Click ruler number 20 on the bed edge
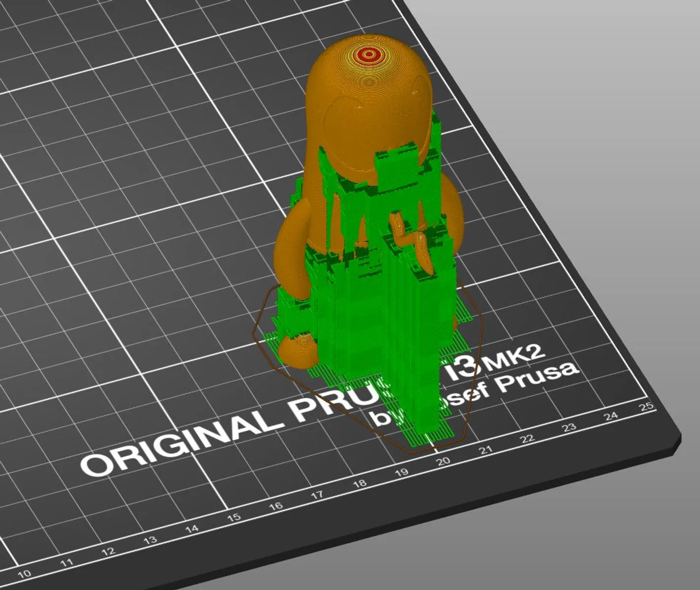 click(444, 461)
